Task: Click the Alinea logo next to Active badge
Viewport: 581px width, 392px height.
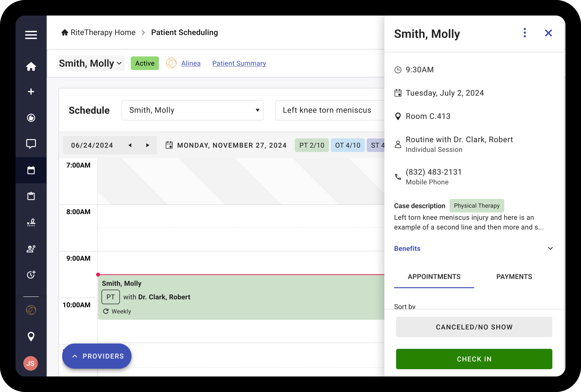Action: (171, 63)
